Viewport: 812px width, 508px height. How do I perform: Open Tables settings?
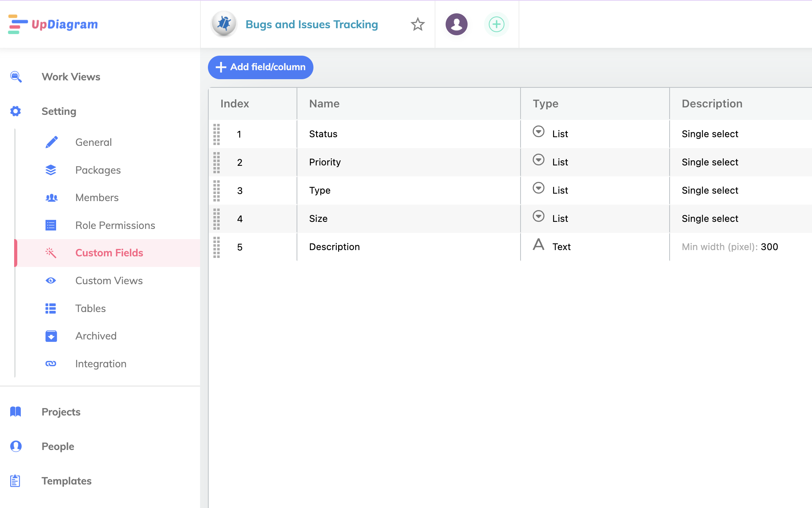point(91,308)
